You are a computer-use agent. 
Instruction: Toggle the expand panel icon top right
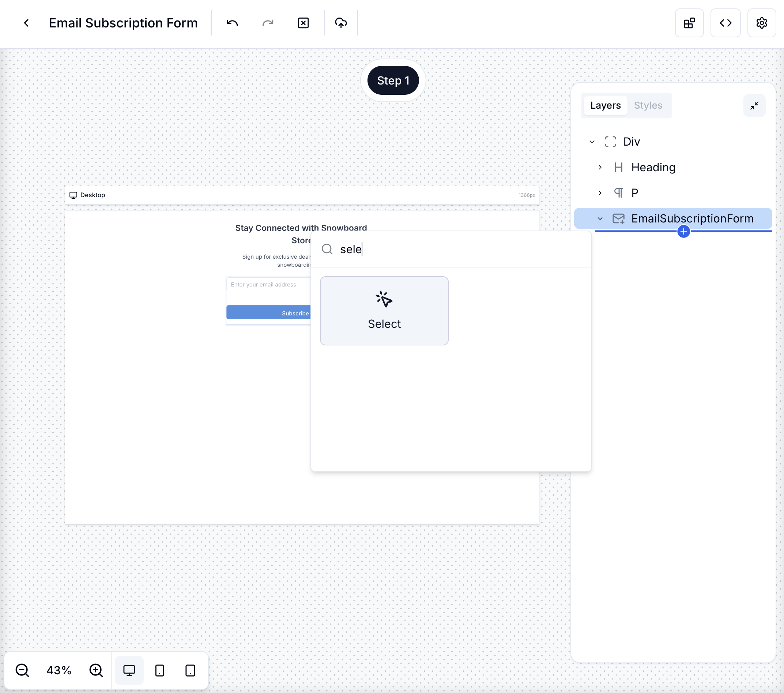pos(754,105)
